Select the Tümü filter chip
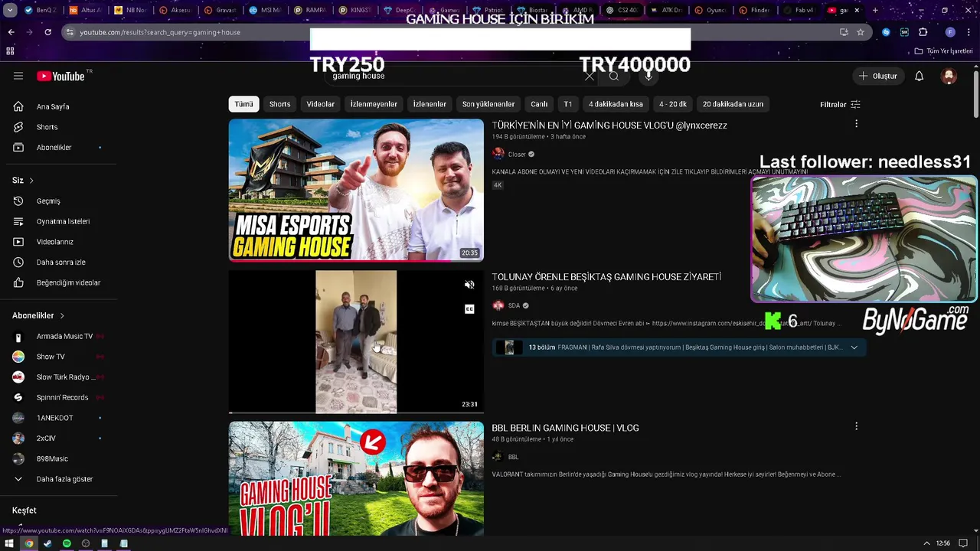This screenshot has width=980, height=551. pos(243,104)
